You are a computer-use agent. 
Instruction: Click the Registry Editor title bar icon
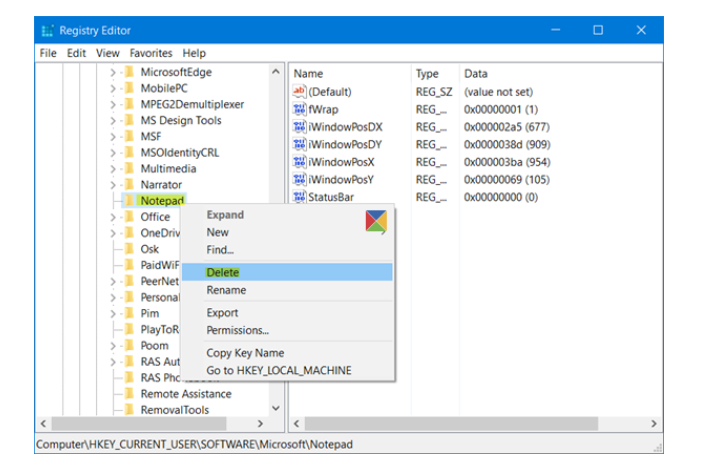[x=47, y=31]
